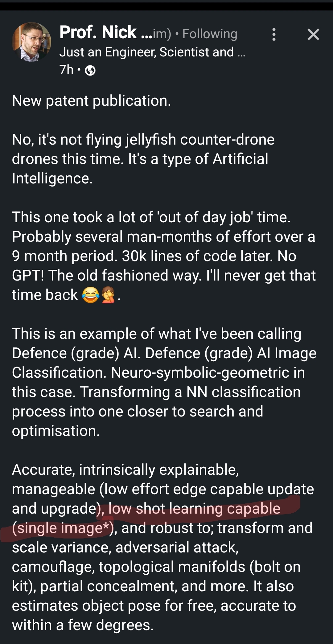Toggle the Following status
Screen dimensions: 333x644
click(210, 34)
